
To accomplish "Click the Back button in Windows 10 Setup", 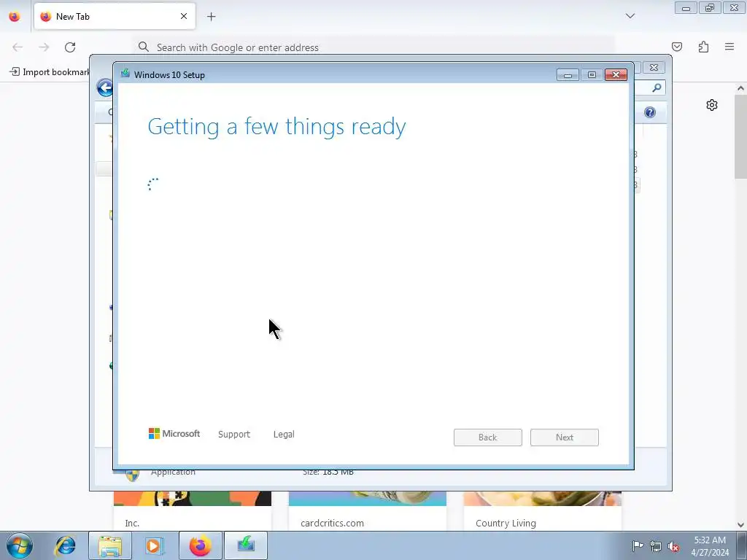I will coord(487,437).
